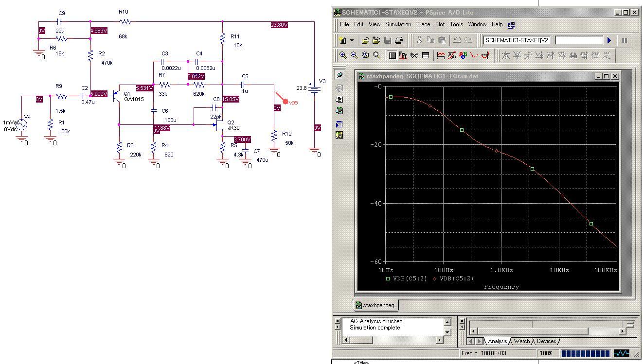Toggle the pin icon in left sidebar
The image size is (643, 364).
[339, 75]
